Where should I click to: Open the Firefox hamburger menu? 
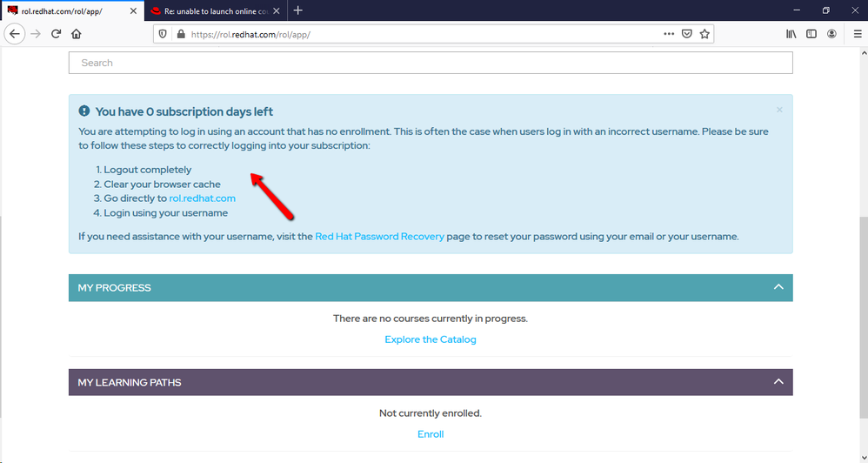pyautogui.click(x=857, y=34)
